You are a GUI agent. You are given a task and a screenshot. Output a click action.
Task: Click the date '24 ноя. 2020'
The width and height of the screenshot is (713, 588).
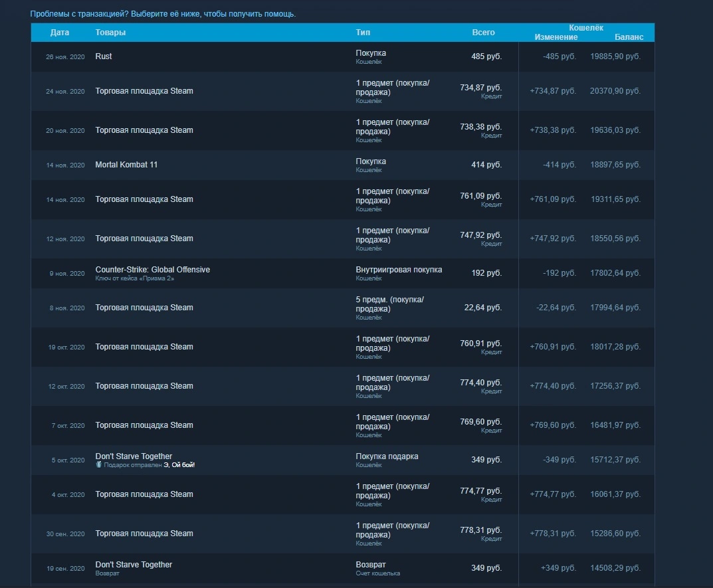(65, 92)
